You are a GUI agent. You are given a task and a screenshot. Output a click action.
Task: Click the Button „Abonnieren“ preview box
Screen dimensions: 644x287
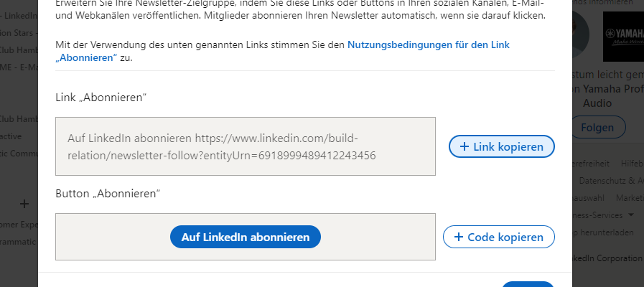373,236
